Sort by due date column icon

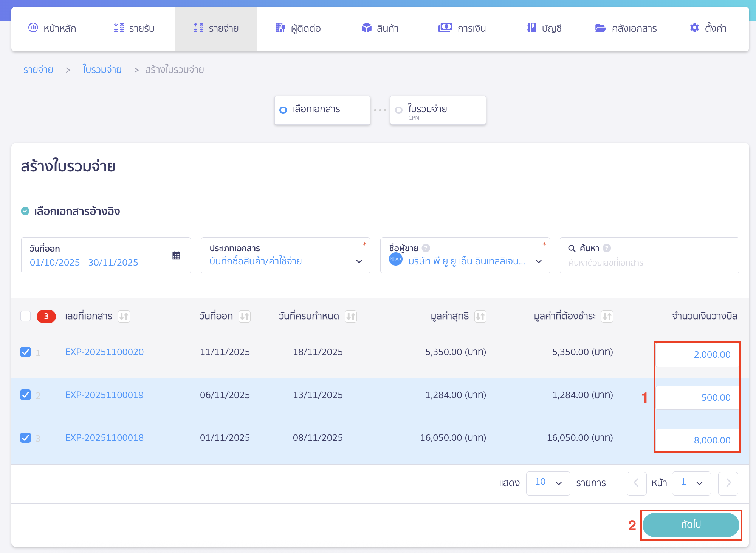pos(351,316)
